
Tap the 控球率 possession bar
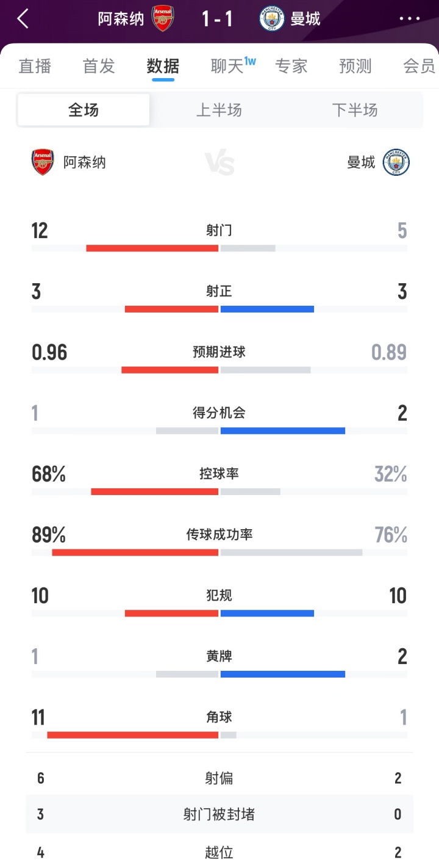(x=219, y=491)
